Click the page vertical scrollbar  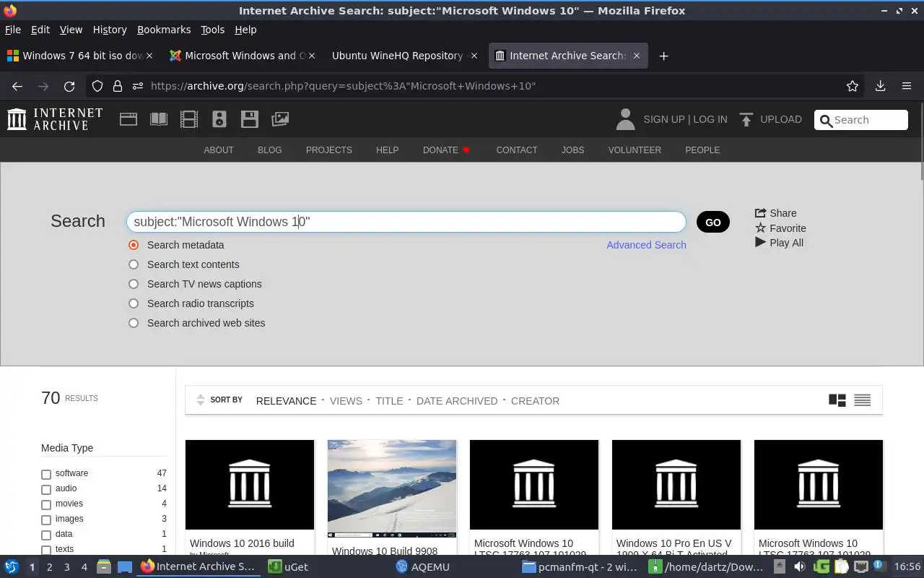(922, 141)
